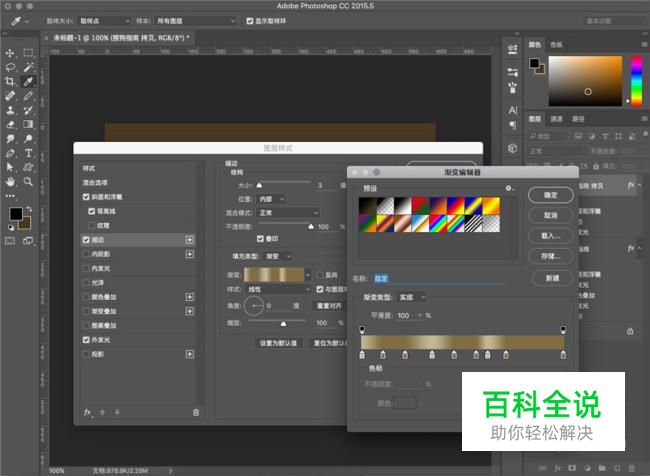Switch to the 色板 panel tab

click(557, 45)
